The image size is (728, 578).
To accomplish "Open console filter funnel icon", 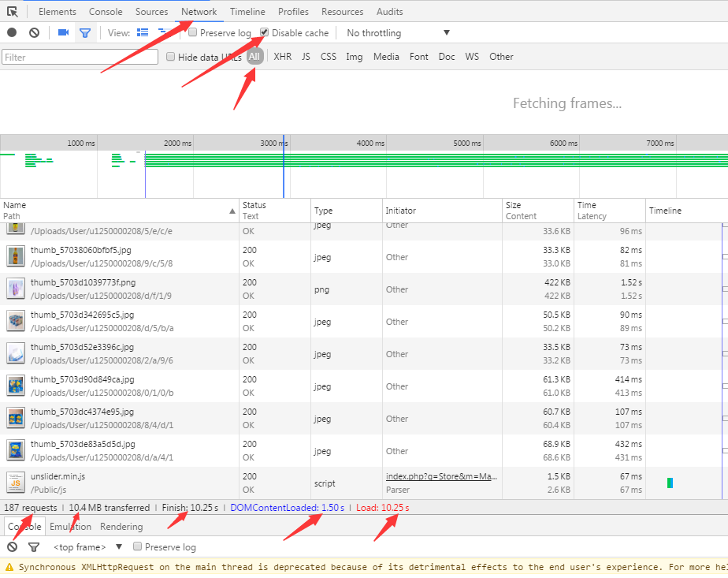I will [33, 547].
